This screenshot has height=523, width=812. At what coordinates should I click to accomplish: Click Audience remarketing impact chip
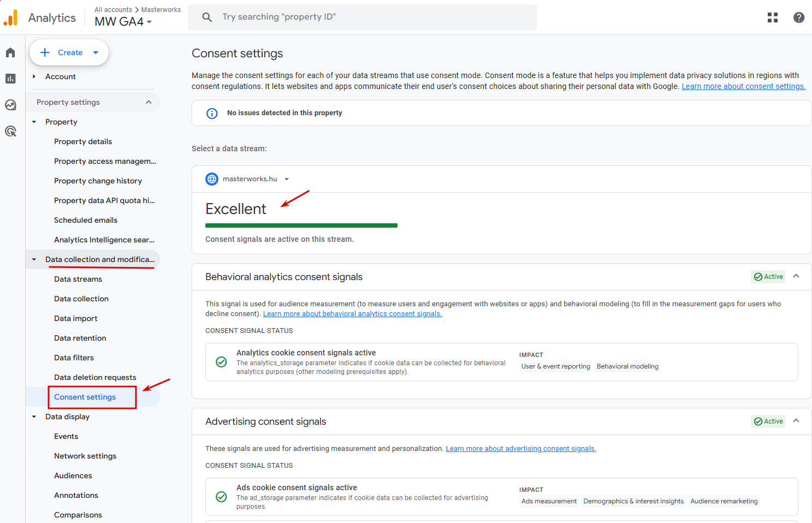pyautogui.click(x=724, y=501)
